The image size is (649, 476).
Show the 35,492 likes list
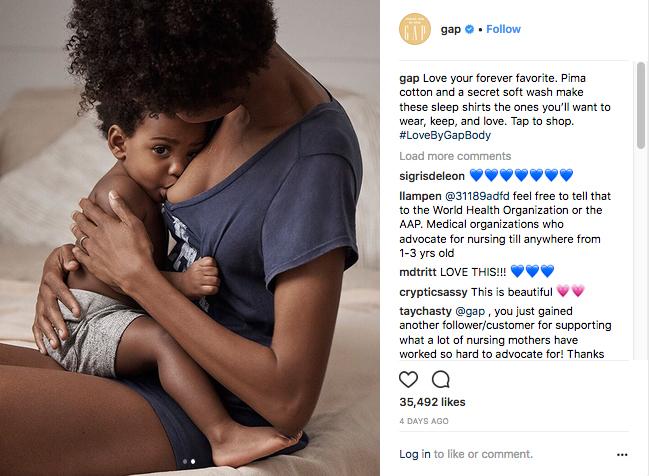coord(432,402)
